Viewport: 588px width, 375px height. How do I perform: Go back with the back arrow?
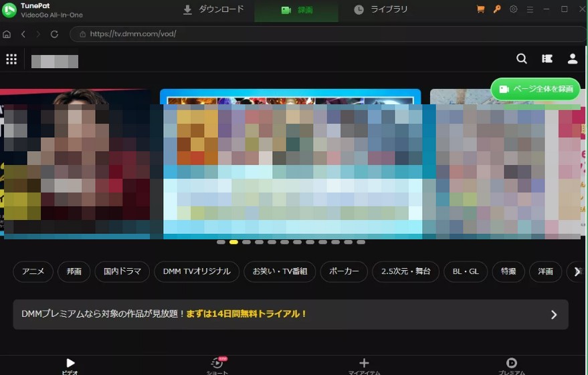tap(23, 34)
